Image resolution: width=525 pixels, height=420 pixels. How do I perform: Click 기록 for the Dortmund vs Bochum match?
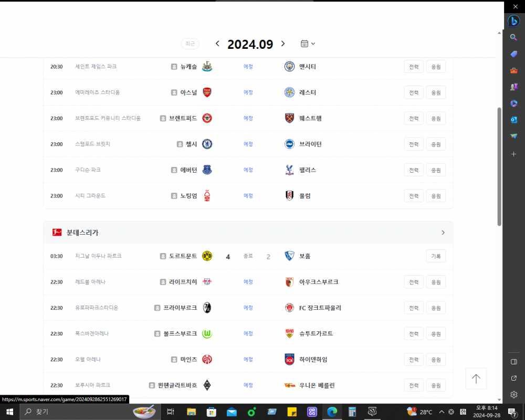(x=435, y=256)
